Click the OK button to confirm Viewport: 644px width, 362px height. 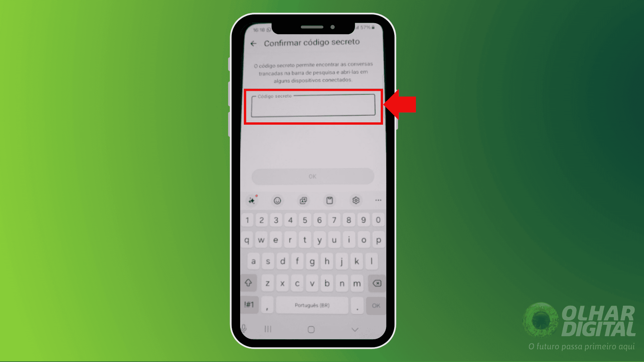[313, 176]
